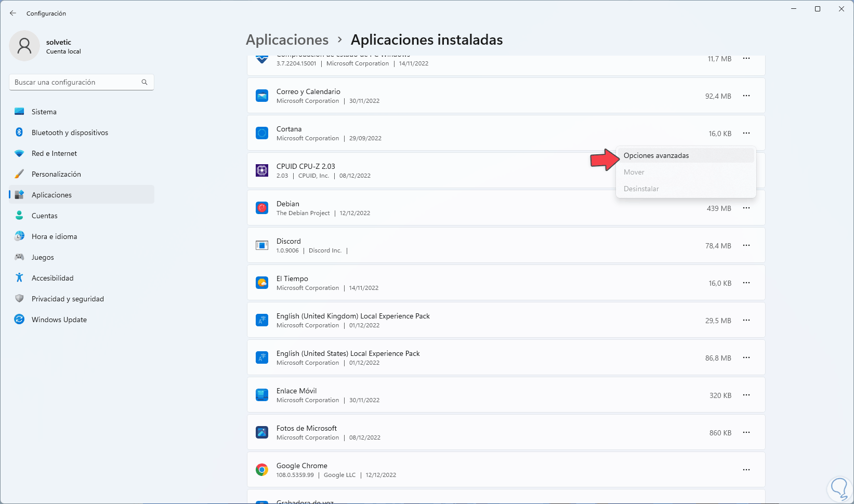Click the Aplicaciones breadcrumb link

tap(287, 40)
